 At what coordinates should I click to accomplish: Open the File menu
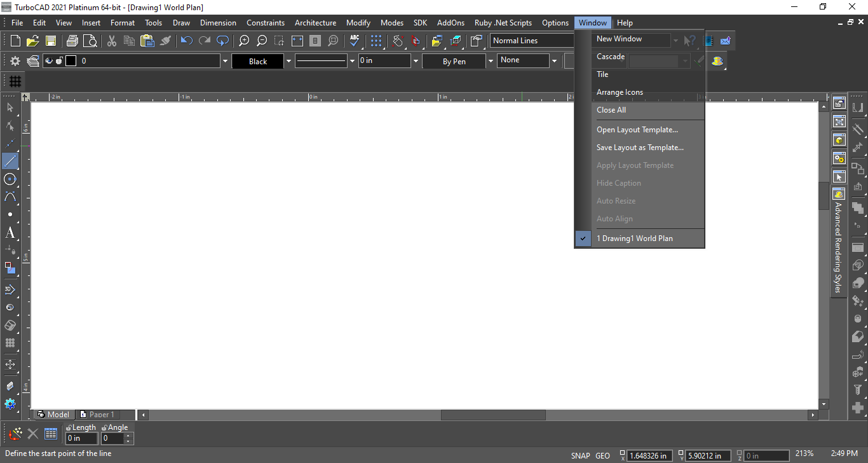pyautogui.click(x=17, y=23)
